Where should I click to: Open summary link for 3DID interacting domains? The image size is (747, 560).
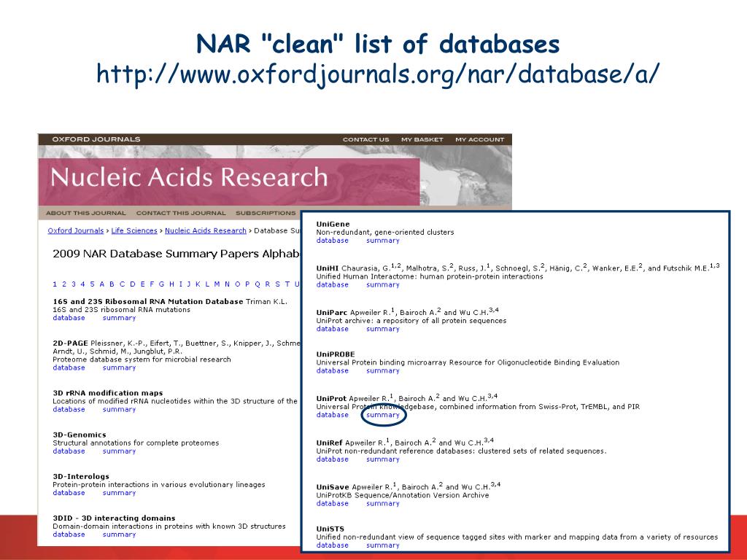point(119,534)
